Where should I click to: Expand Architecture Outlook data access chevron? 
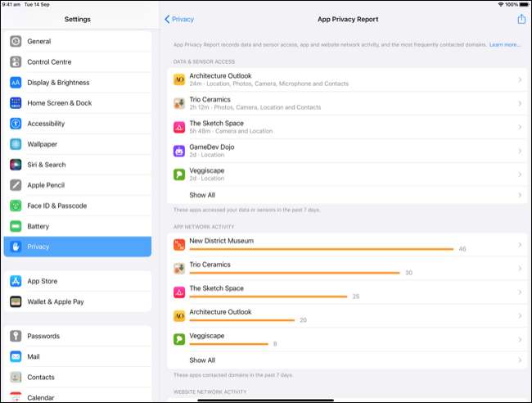[x=521, y=79]
